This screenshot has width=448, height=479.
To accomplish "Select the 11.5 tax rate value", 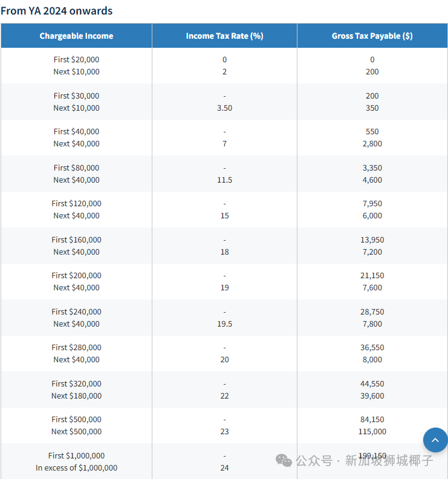I will (x=224, y=180).
